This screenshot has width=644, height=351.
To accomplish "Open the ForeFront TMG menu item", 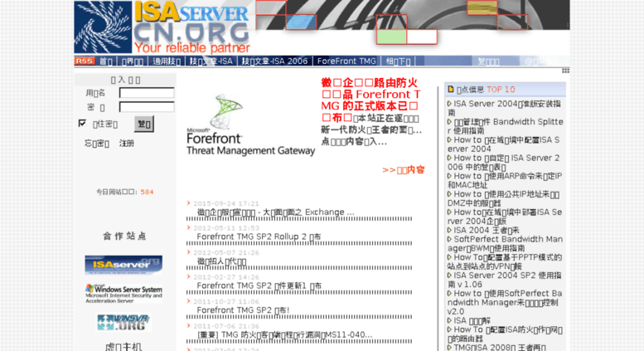I will pos(346,61).
